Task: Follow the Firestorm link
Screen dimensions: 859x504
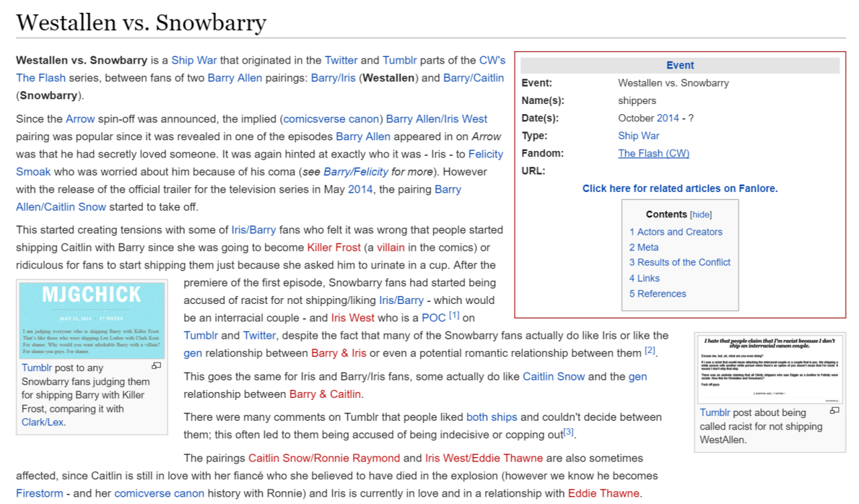Action: click(40, 493)
